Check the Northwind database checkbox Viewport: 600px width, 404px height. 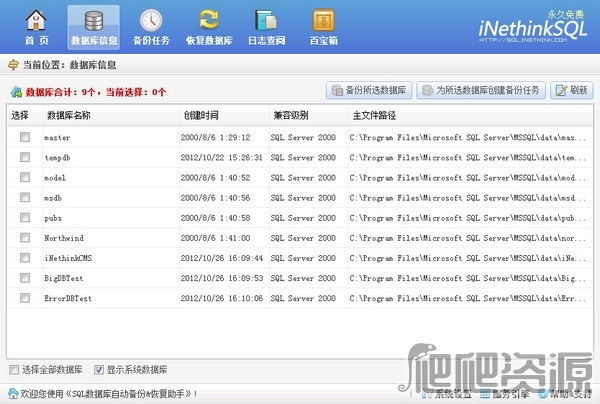tap(25, 238)
